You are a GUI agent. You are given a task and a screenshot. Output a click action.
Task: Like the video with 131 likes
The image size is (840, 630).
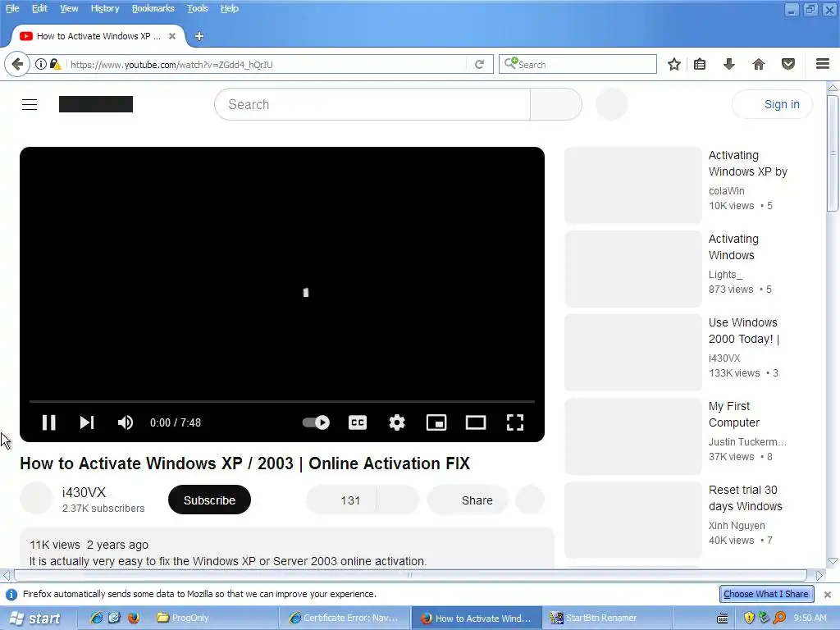click(341, 500)
